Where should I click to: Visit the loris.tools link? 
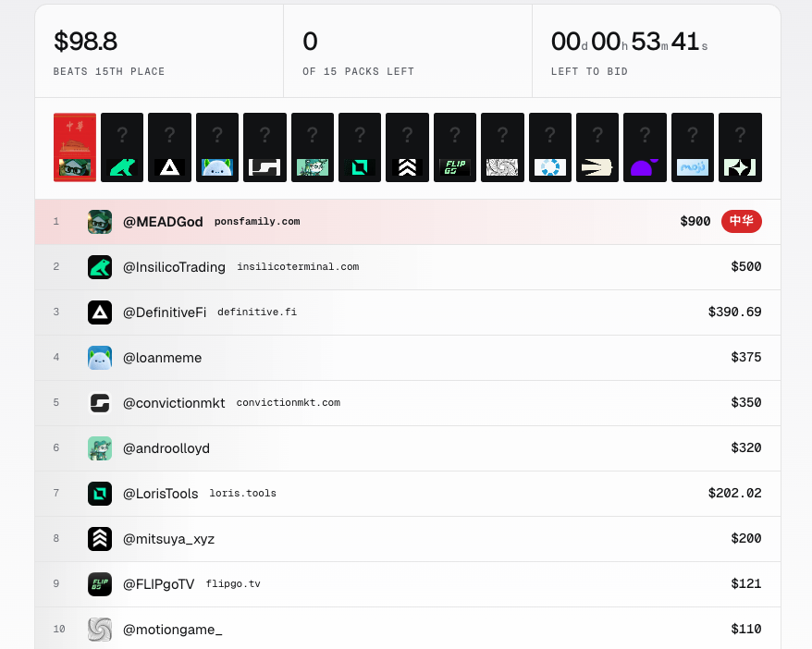(243, 493)
